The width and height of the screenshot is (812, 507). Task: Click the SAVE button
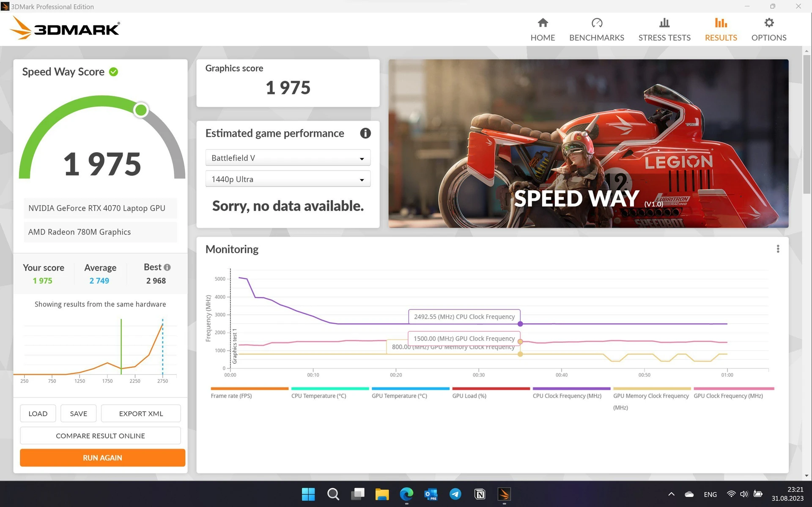pyautogui.click(x=78, y=414)
